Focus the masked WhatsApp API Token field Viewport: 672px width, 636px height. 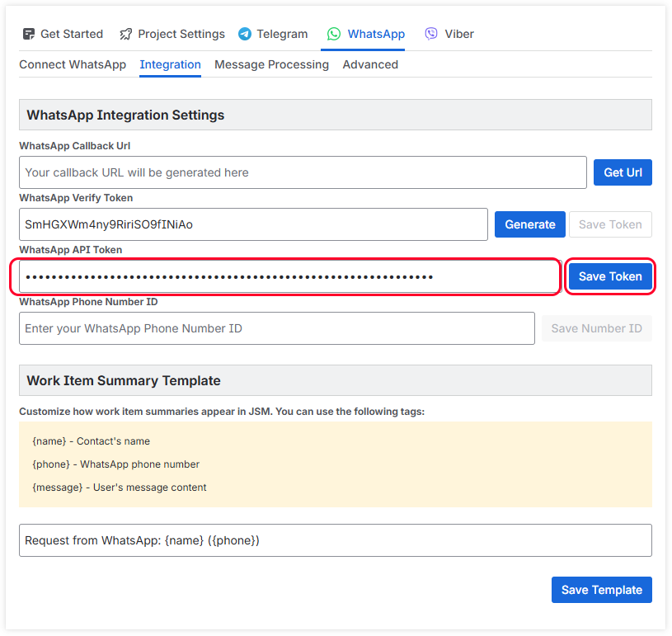click(290, 276)
